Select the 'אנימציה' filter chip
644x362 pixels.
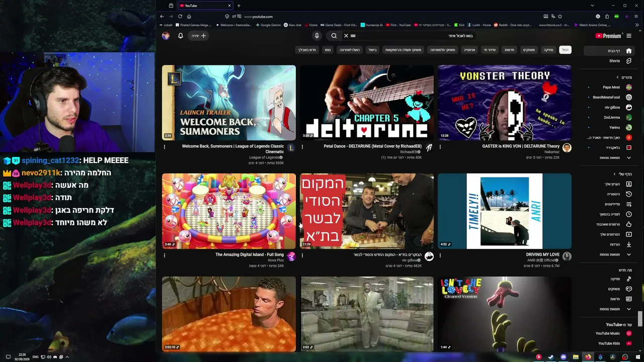[x=469, y=50]
